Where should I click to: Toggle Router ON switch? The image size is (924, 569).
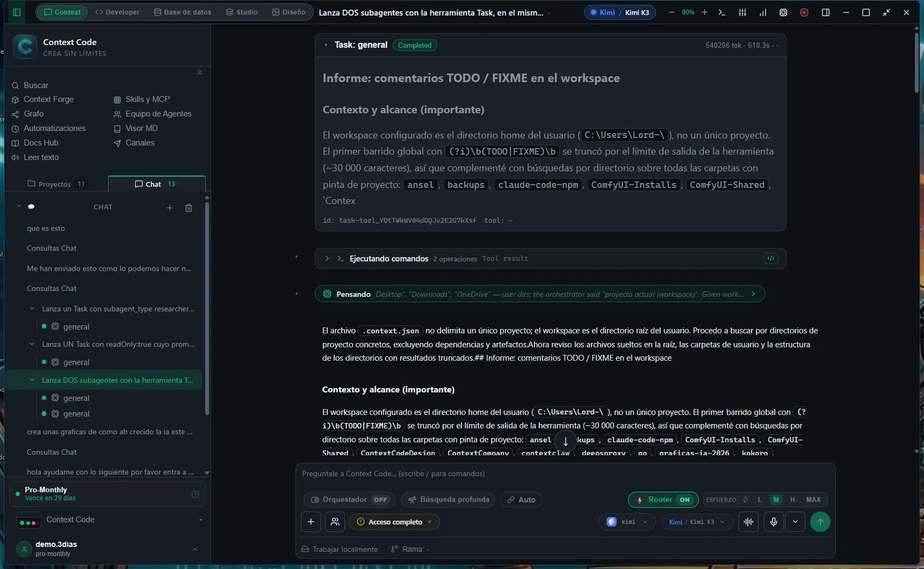click(663, 500)
